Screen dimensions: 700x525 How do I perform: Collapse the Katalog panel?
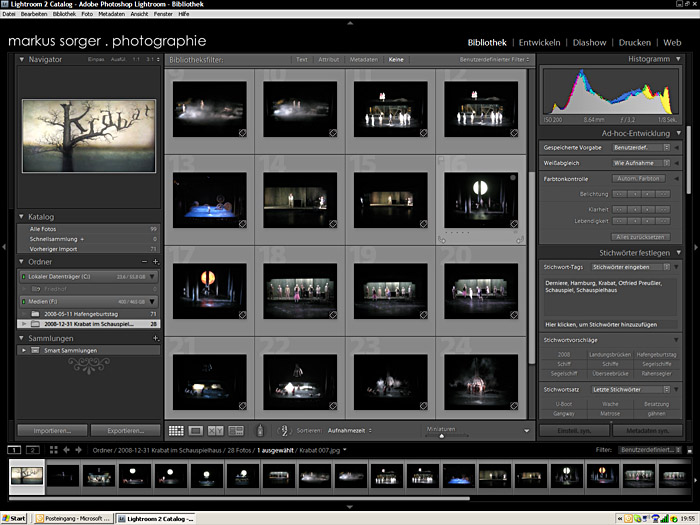[x=21, y=217]
